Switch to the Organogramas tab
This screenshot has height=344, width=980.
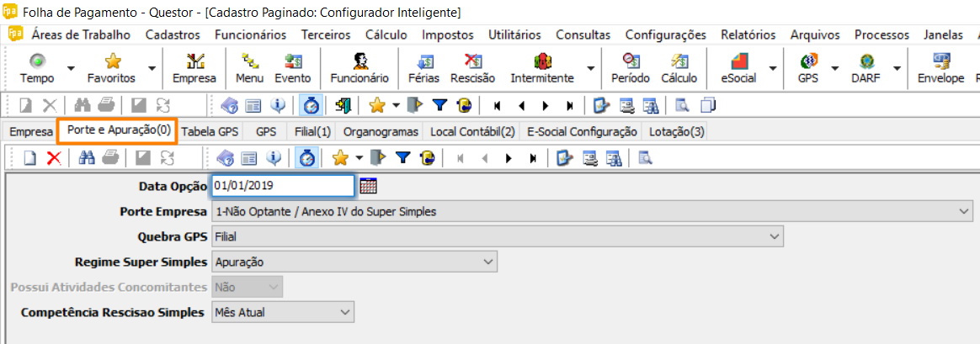click(x=380, y=132)
